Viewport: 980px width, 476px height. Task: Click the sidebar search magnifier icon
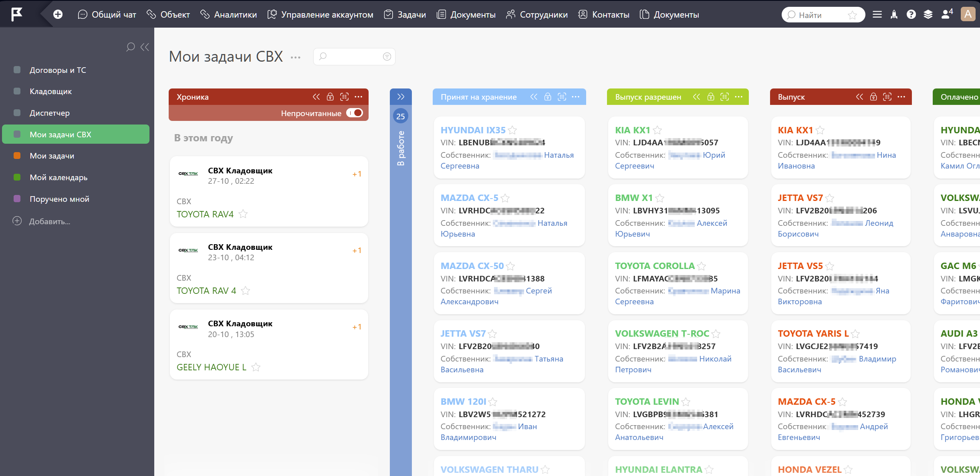130,47
